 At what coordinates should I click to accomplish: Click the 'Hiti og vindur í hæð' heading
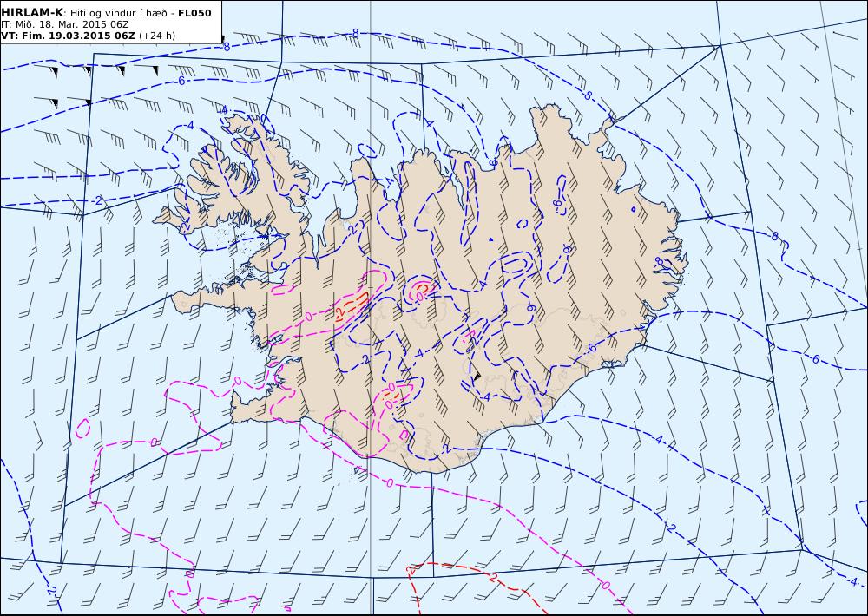[118, 13]
